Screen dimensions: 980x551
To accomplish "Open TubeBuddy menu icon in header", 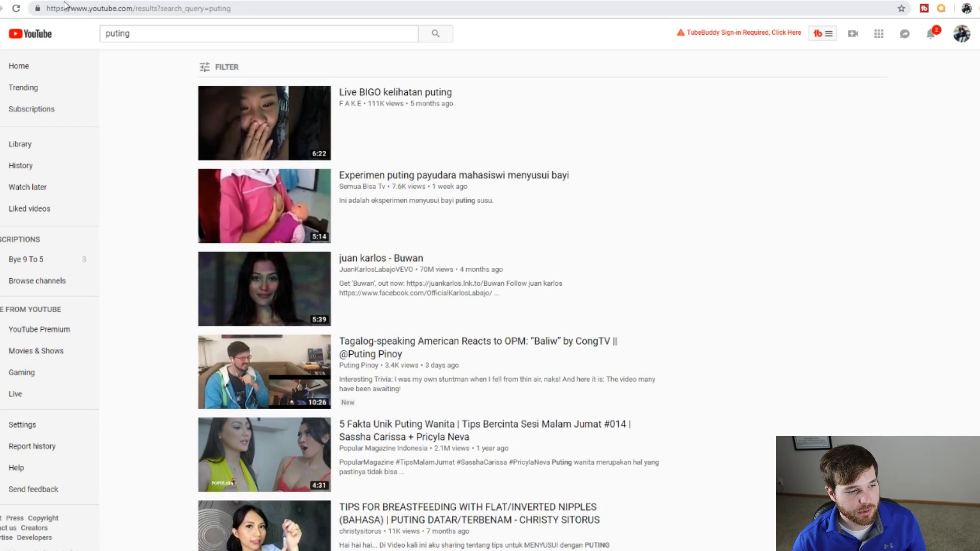I will 822,34.
